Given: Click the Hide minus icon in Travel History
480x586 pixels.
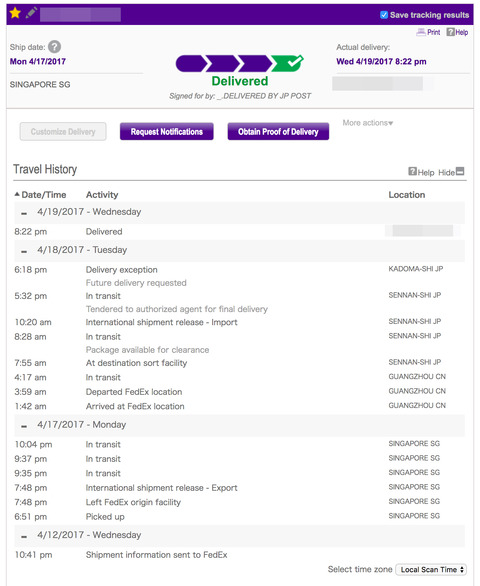Looking at the screenshot, I should [x=460, y=171].
